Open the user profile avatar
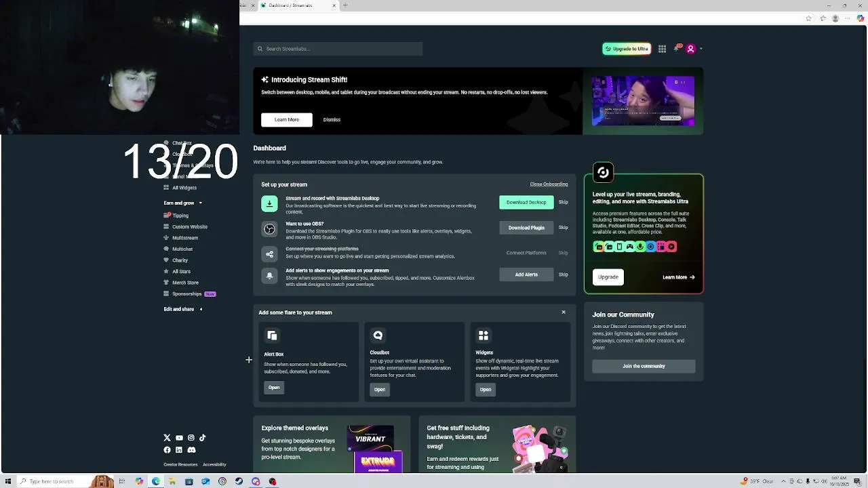This screenshot has width=868, height=488. (x=690, y=49)
